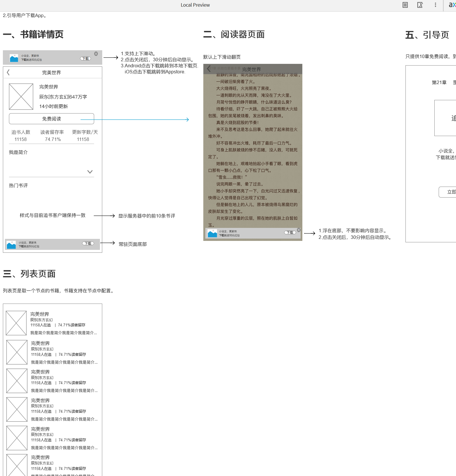Image resolution: width=456 pixels, height=476 pixels.
Task: Click the partially visible 立即 button on guide page
Action: [x=448, y=192]
